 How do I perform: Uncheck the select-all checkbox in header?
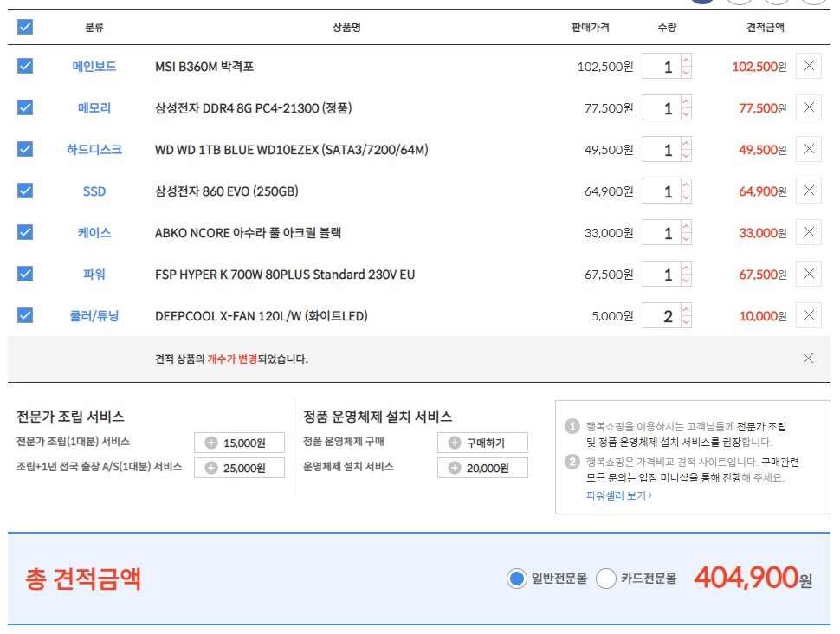click(25, 27)
